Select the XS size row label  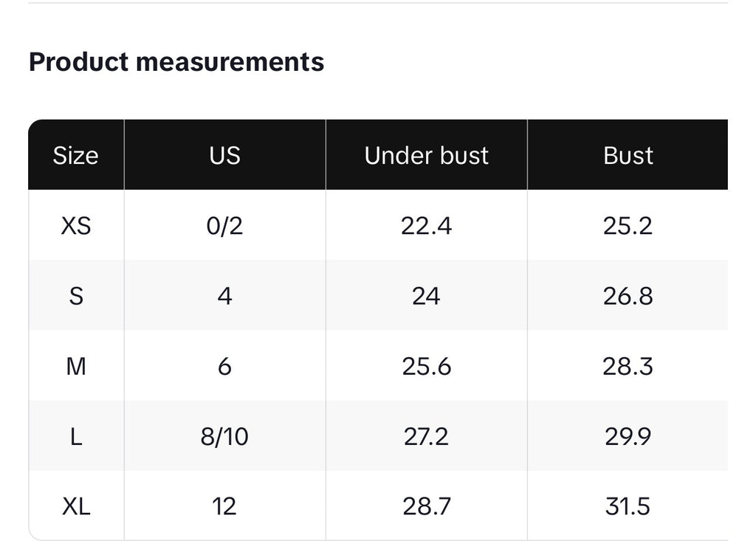pos(76,226)
